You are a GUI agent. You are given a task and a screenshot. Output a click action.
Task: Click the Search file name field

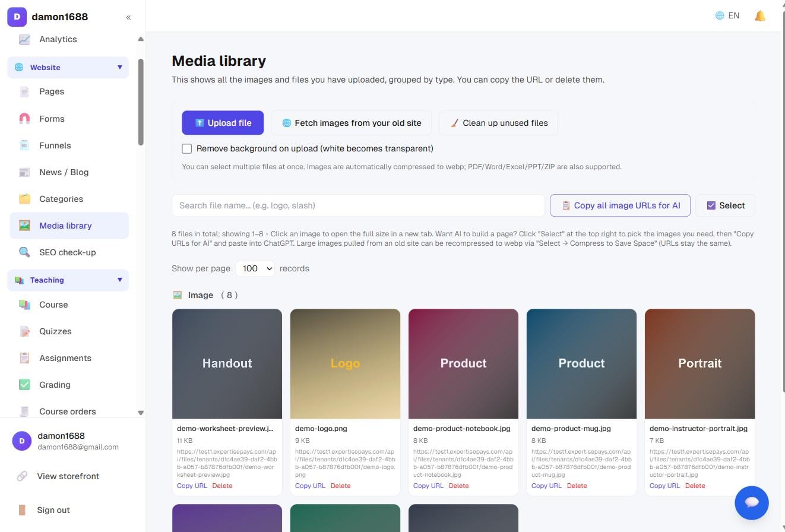(x=358, y=205)
